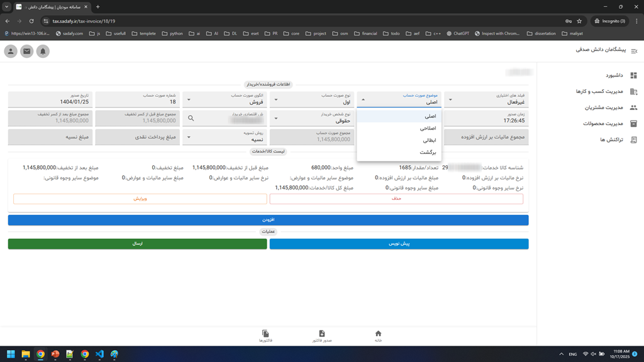Open the فاکتورها icon in the bottom navigation
The height and width of the screenshot is (362, 644).
click(x=265, y=336)
